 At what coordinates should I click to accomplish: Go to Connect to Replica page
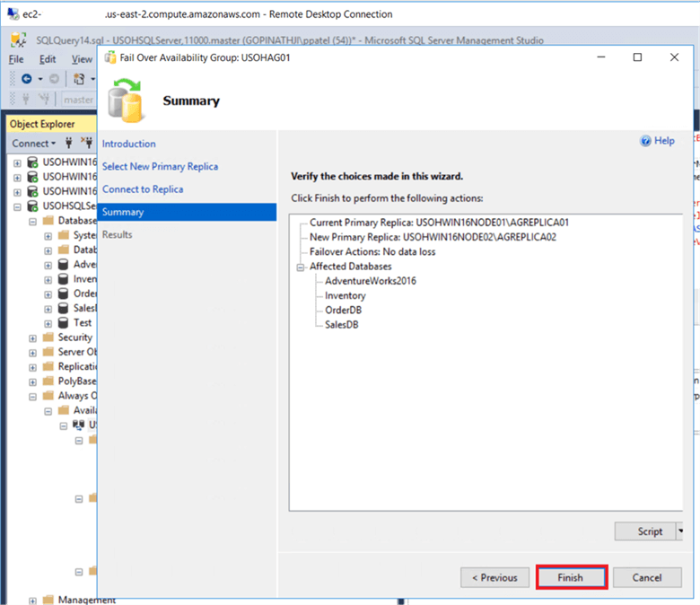point(143,189)
